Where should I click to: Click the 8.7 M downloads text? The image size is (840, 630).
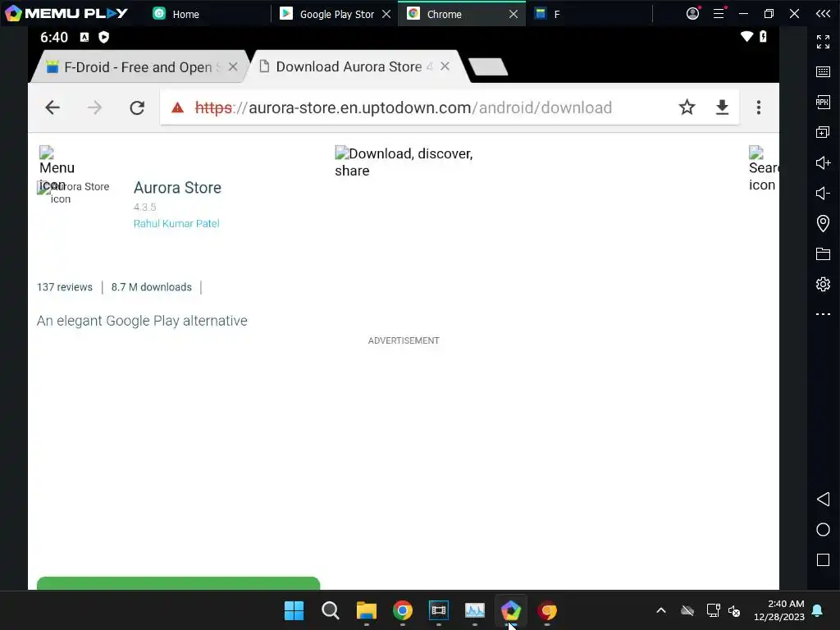tap(151, 287)
